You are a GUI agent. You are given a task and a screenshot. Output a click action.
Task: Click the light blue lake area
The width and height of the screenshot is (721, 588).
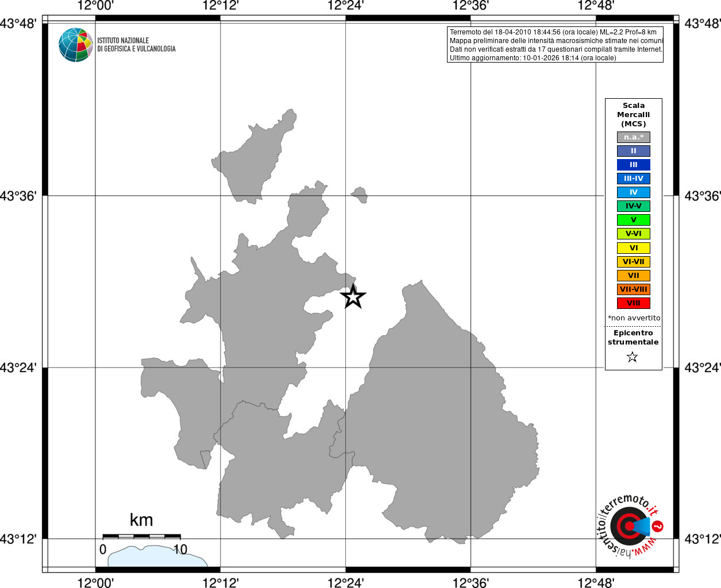pos(157,556)
